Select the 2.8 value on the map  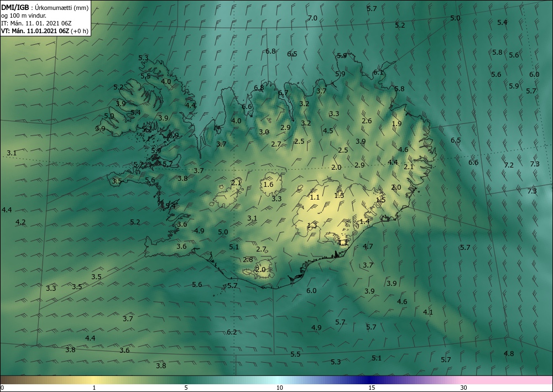pos(248,260)
